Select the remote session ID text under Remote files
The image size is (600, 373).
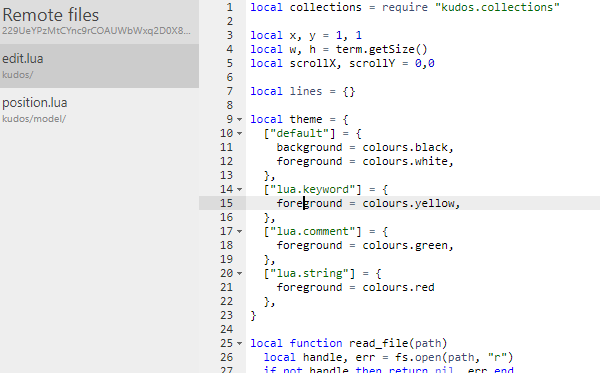tap(96, 31)
